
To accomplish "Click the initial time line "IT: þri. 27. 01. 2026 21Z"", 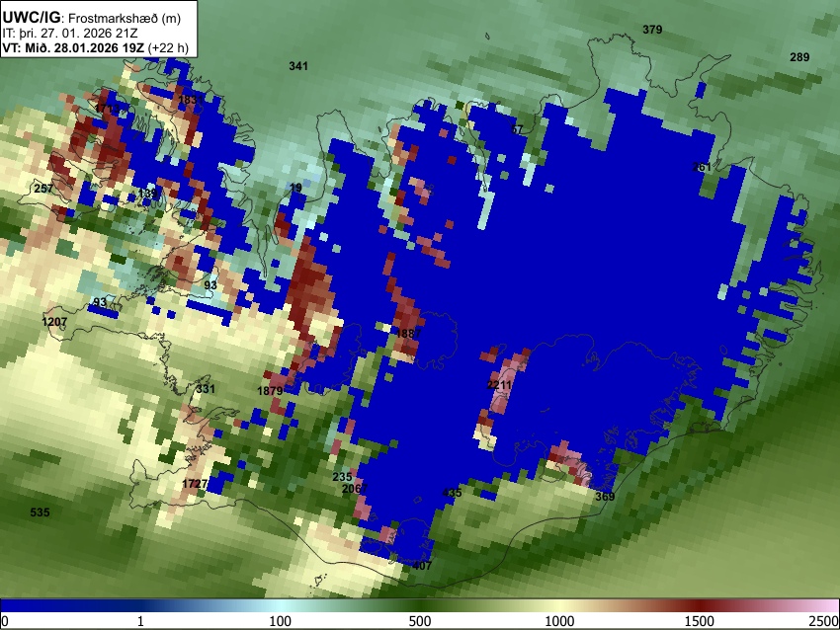I will click(69, 34).
